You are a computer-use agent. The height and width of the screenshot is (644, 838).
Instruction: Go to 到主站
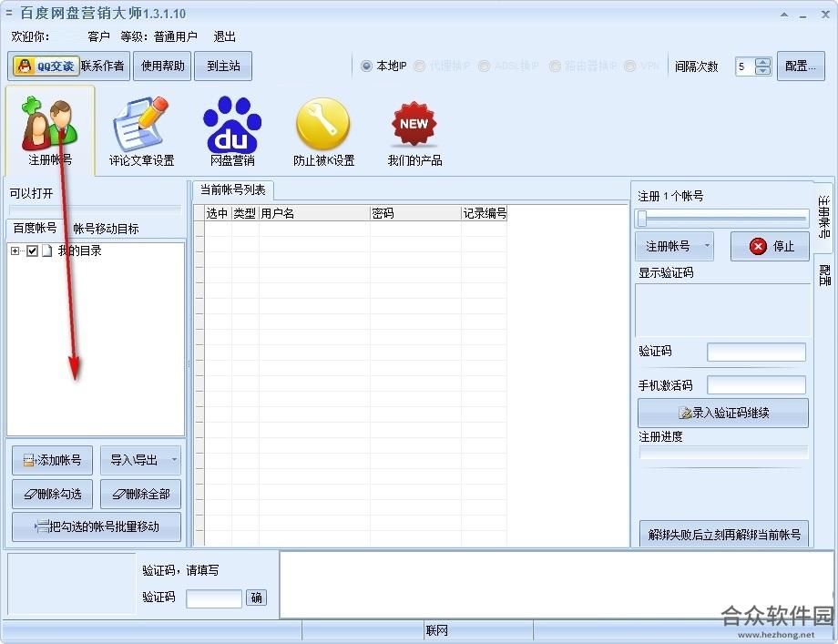[x=223, y=66]
